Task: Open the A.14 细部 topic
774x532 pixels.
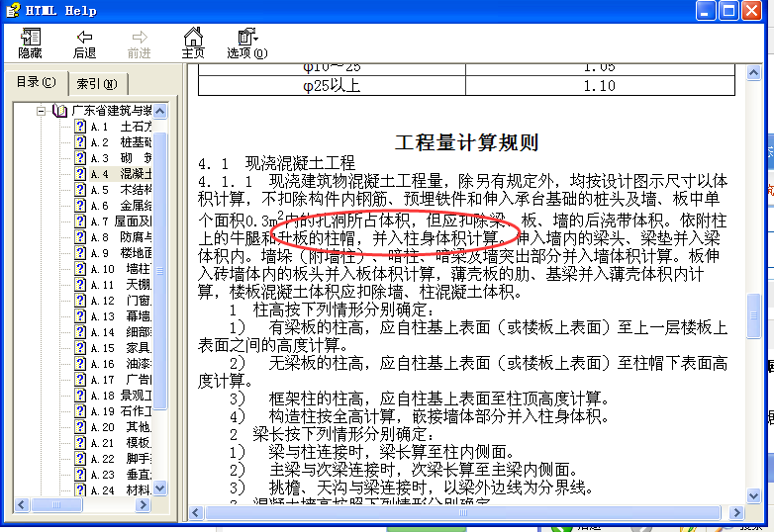Action: [121, 332]
